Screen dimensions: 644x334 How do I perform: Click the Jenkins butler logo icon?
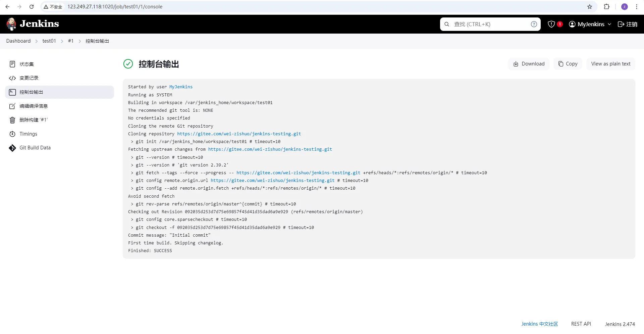point(11,24)
